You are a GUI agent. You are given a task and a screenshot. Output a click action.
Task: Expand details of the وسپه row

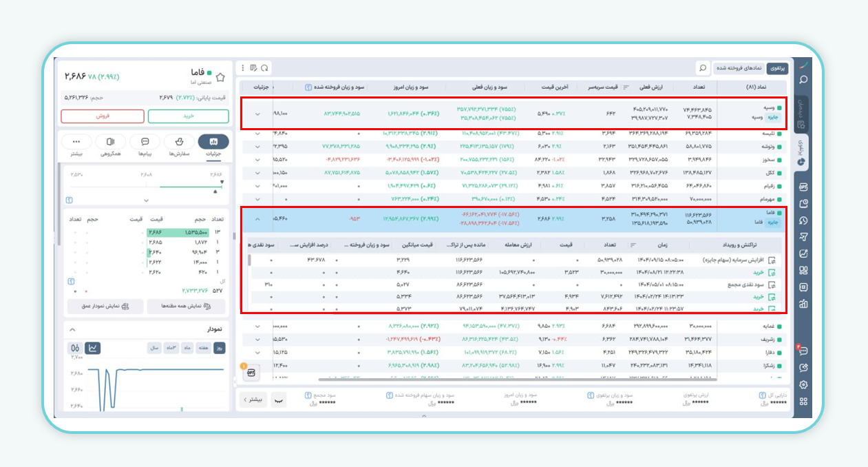point(258,114)
